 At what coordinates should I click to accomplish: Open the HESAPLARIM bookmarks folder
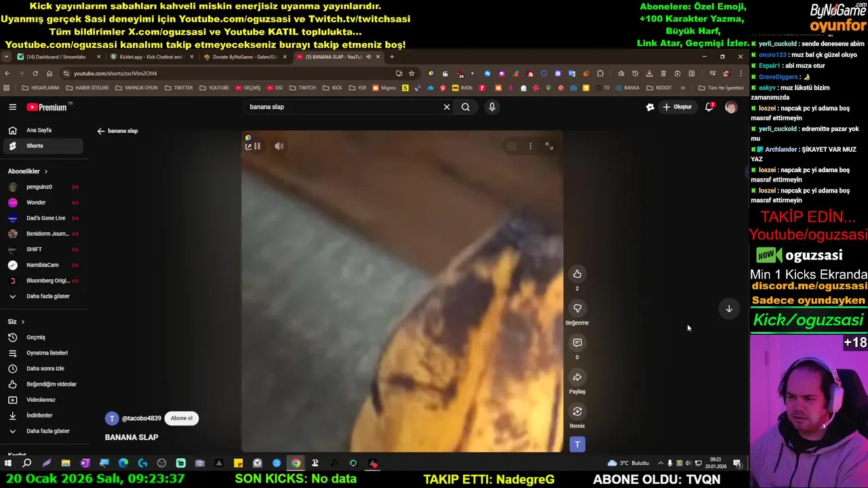pyautogui.click(x=41, y=88)
